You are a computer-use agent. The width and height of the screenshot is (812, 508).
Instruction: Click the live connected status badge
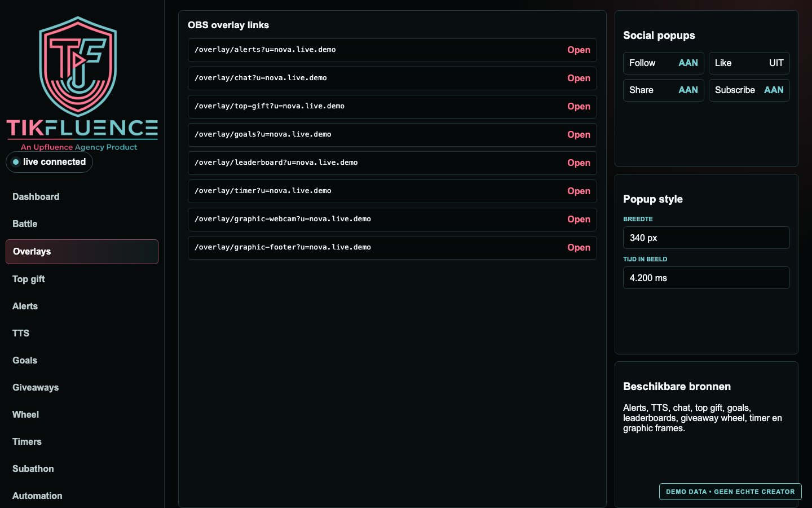[49, 162]
